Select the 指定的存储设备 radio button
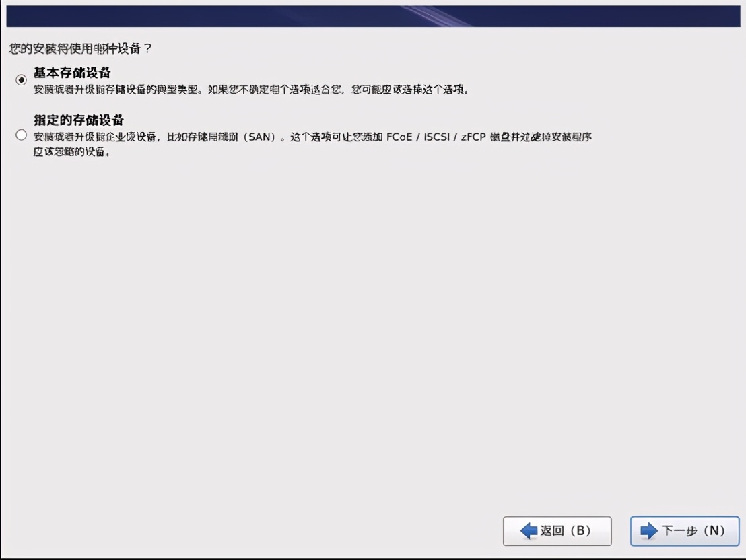 click(21, 135)
